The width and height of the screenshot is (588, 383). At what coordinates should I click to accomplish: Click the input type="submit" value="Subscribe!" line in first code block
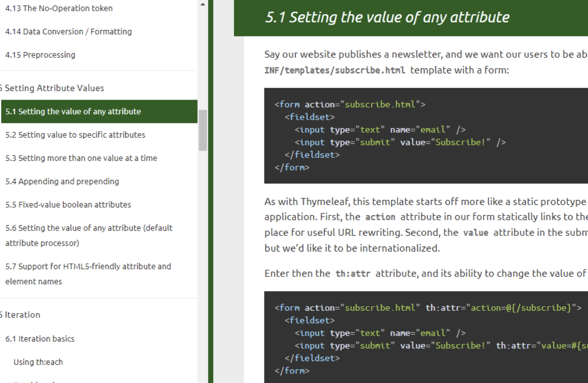tap(400, 142)
